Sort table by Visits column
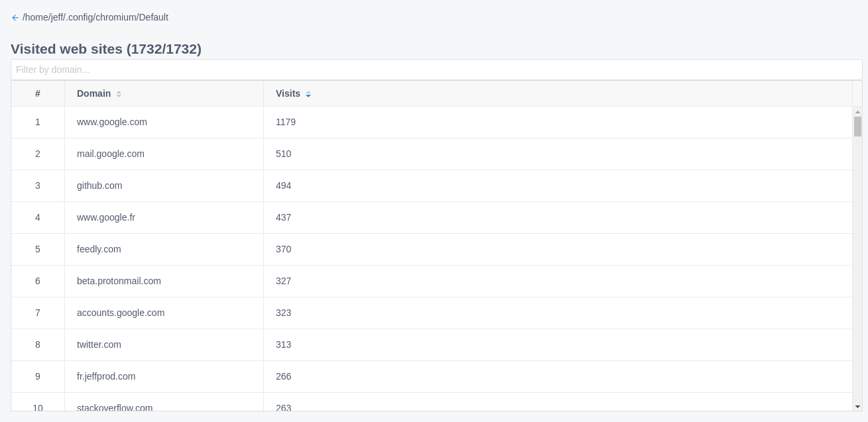This screenshot has height=422, width=868. tap(308, 94)
